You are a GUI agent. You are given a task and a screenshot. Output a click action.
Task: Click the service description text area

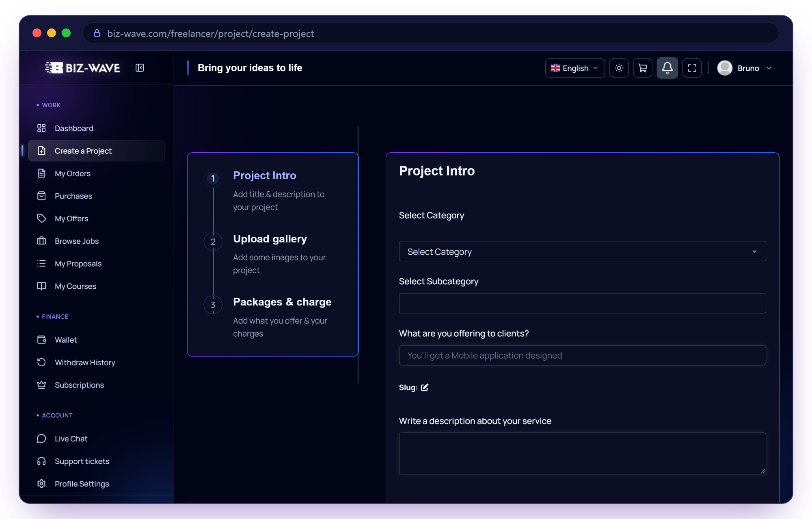pyautogui.click(x=582, y=453)
